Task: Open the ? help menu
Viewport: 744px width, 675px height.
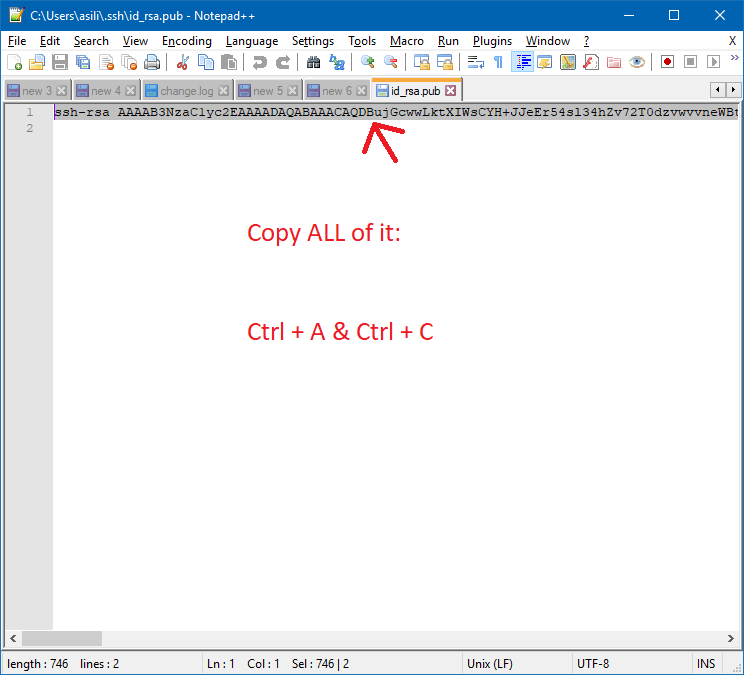Action: click(586, 41)
